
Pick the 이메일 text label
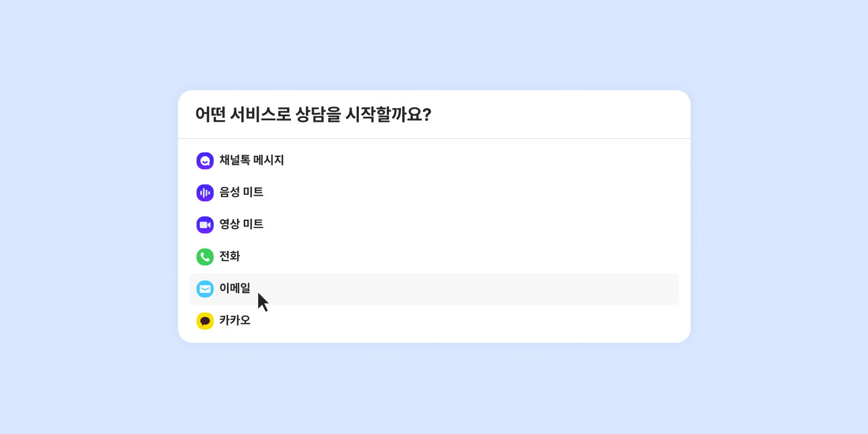tap(234, 288)
